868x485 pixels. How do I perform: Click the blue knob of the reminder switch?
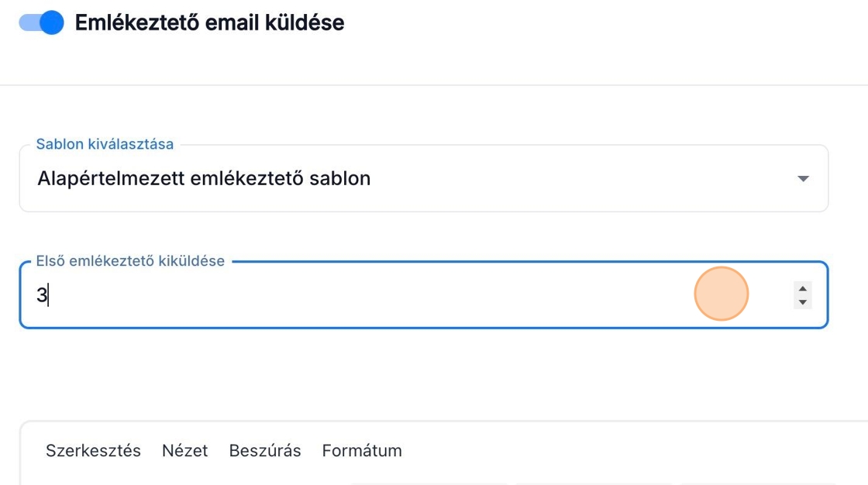click(x=51, y=22)
